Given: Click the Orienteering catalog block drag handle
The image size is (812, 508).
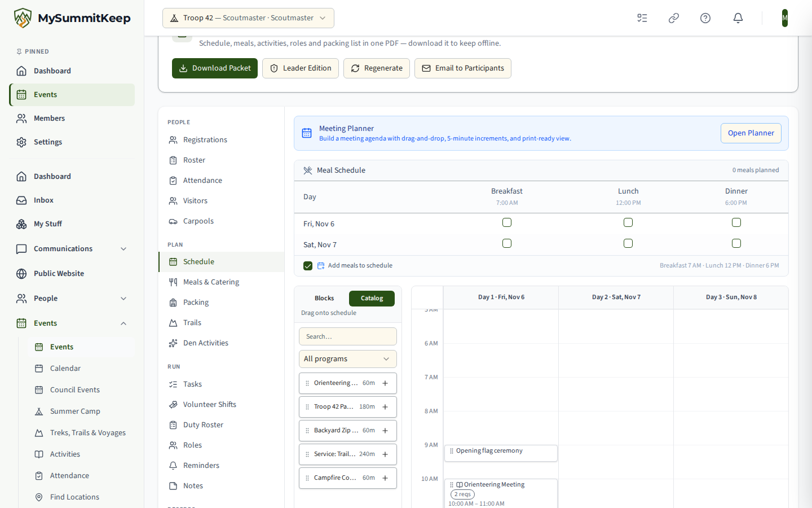Looking at the screenshot, I should point(307,383).
